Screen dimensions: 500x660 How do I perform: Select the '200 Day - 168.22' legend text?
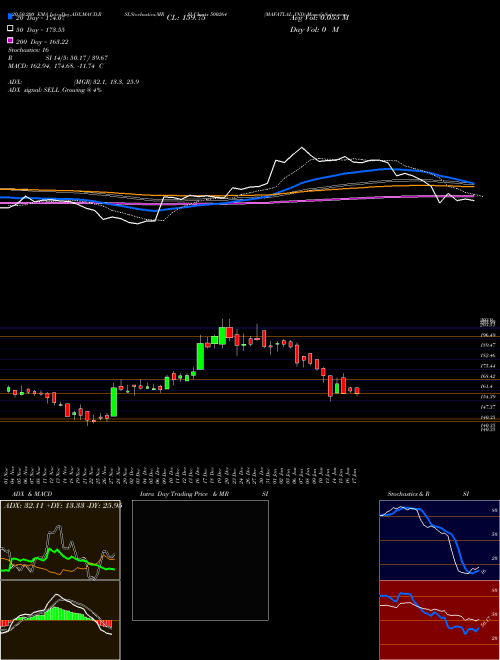point(43,42)
